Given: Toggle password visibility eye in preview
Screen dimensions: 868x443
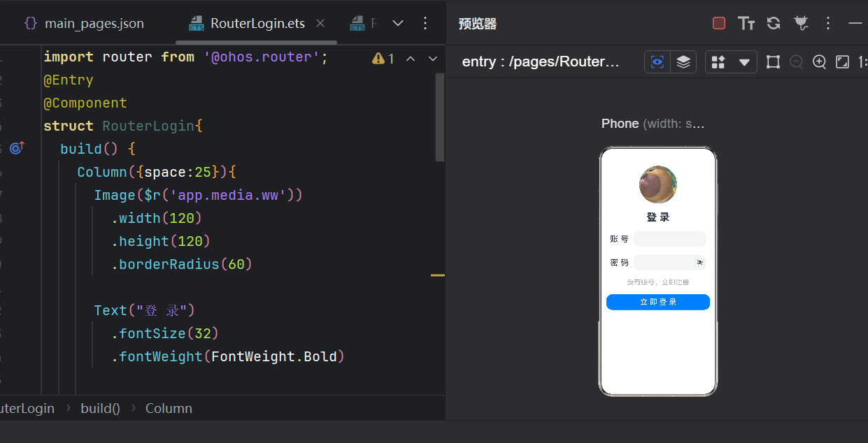Looking at the screenshot, I should (x=699, y=263).
